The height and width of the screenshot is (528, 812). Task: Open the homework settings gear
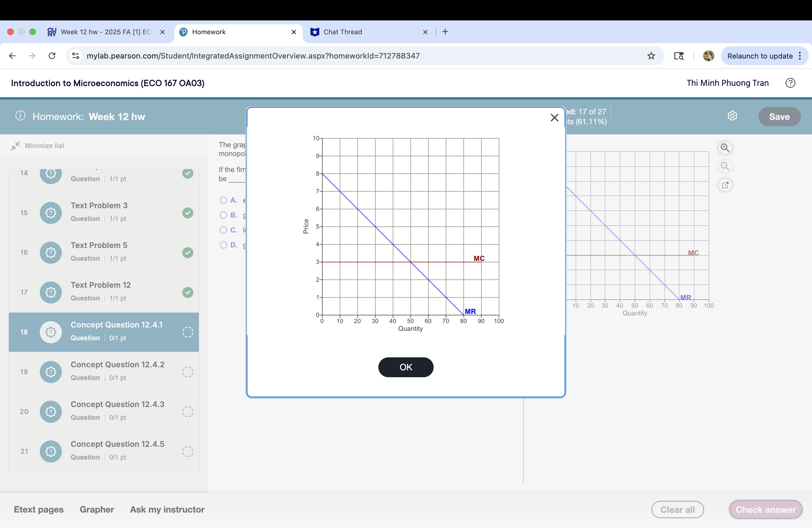733,116
